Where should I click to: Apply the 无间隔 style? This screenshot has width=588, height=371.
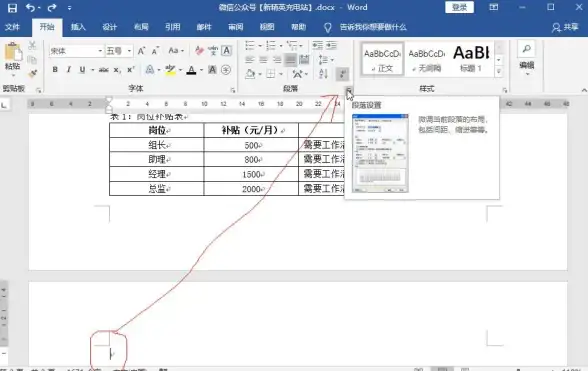pos(427,60)
